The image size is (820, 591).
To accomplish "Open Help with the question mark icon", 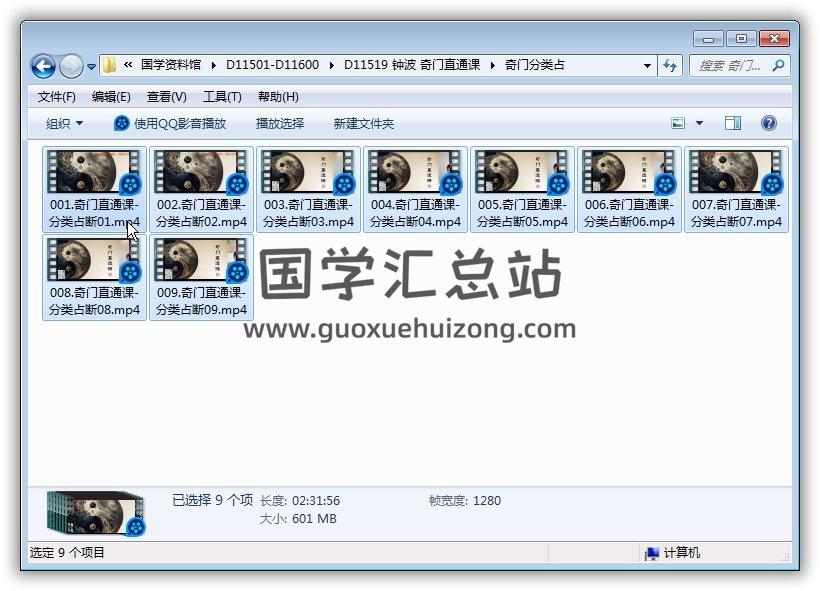I will [768, 123].
